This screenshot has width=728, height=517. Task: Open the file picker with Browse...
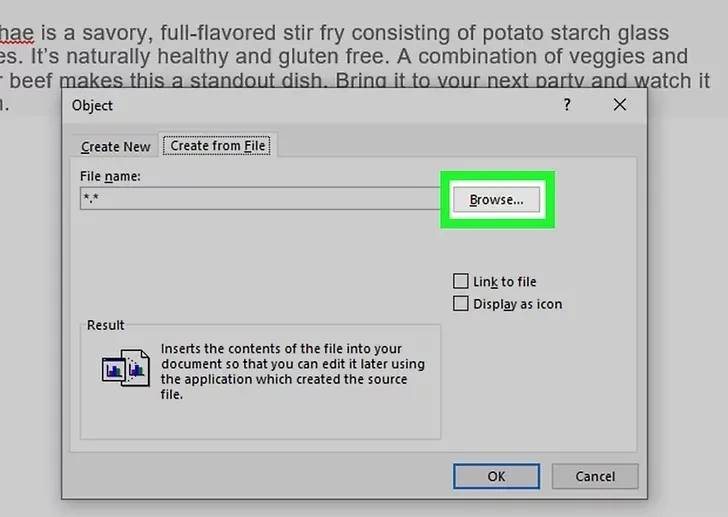tap(496, 200)
